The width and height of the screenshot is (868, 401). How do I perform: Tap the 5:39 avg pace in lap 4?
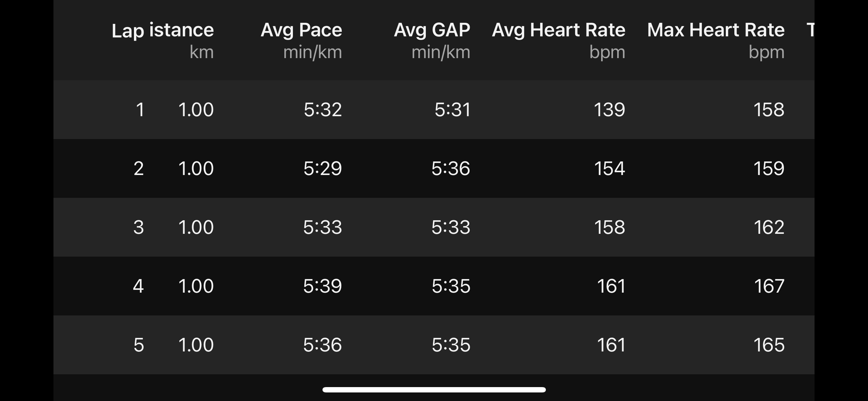[323, 286]
